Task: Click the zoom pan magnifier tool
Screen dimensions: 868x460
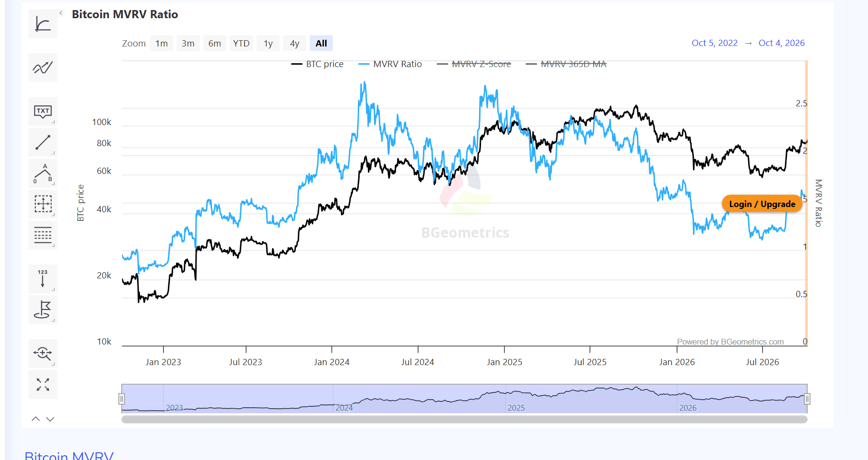Action: 43,354
